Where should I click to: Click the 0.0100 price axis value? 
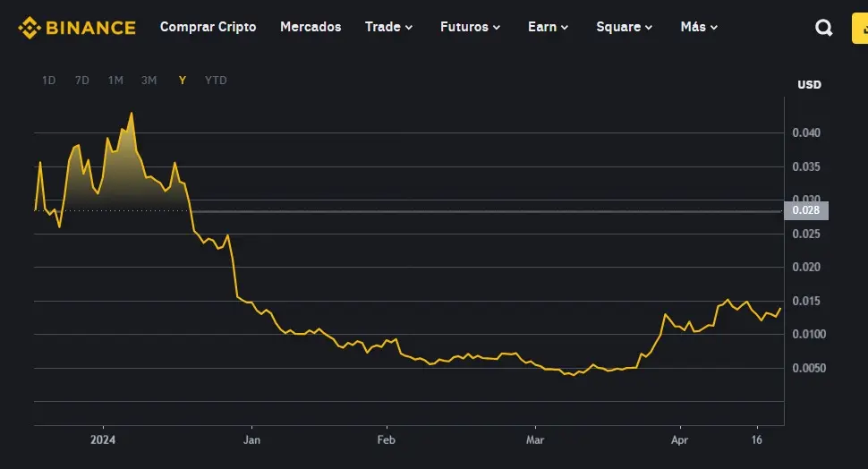click(x=809, y=334)
